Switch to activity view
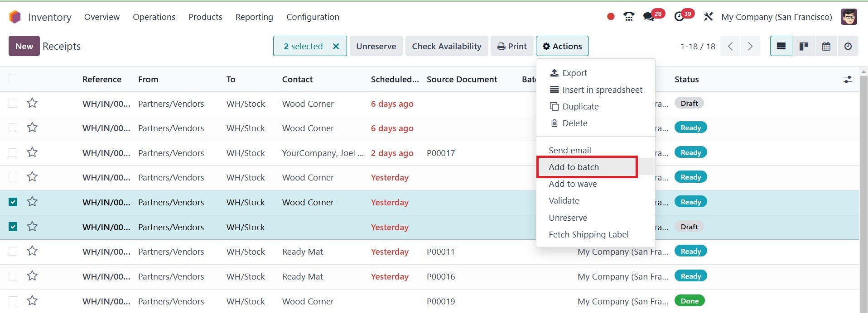Viewport: 868px width, 313px height. point(848,46)
